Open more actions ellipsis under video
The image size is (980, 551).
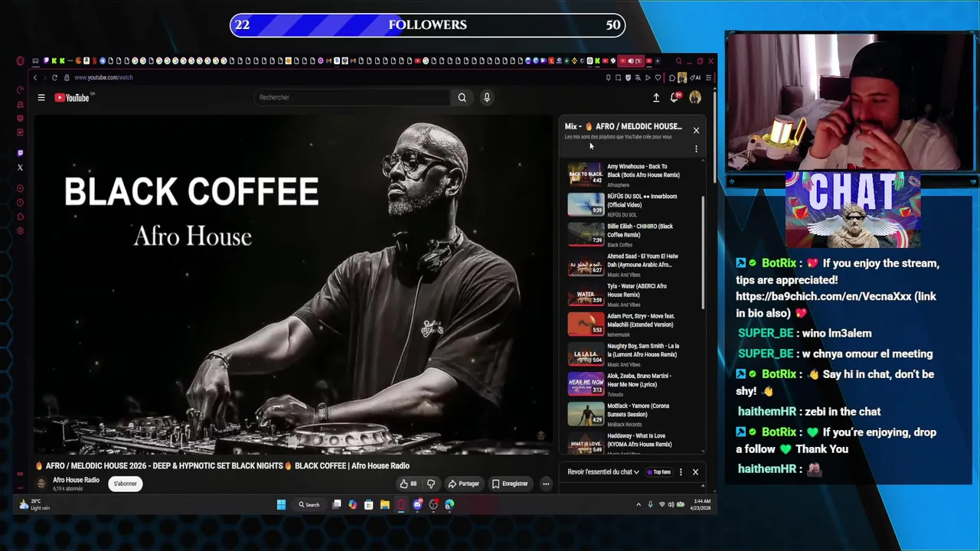click(546, 484)
